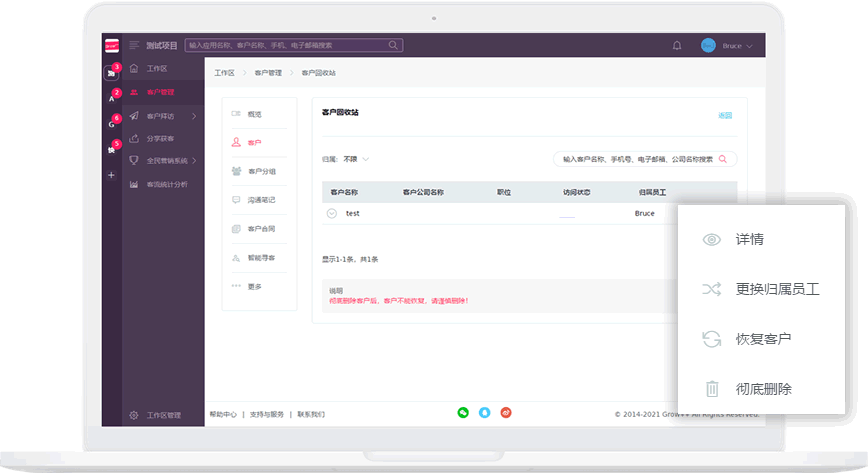Click the notification bell icon

click(677, 46)
